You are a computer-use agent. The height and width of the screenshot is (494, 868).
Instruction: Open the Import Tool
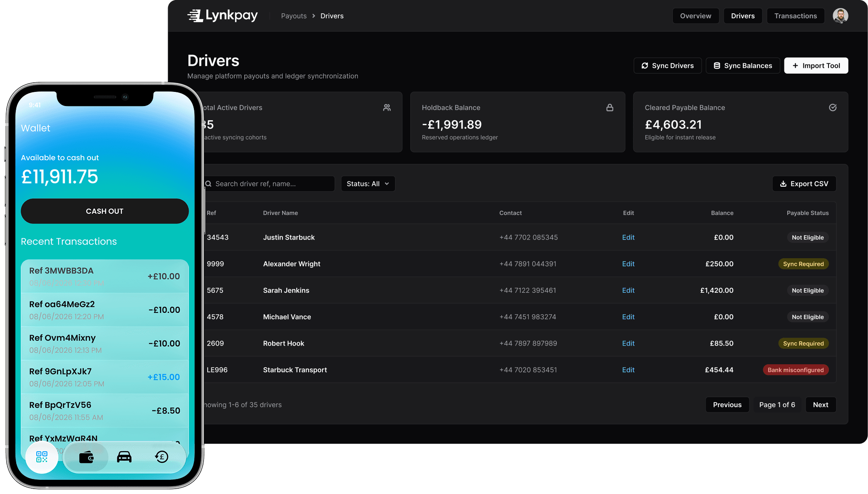pos(816,66)
